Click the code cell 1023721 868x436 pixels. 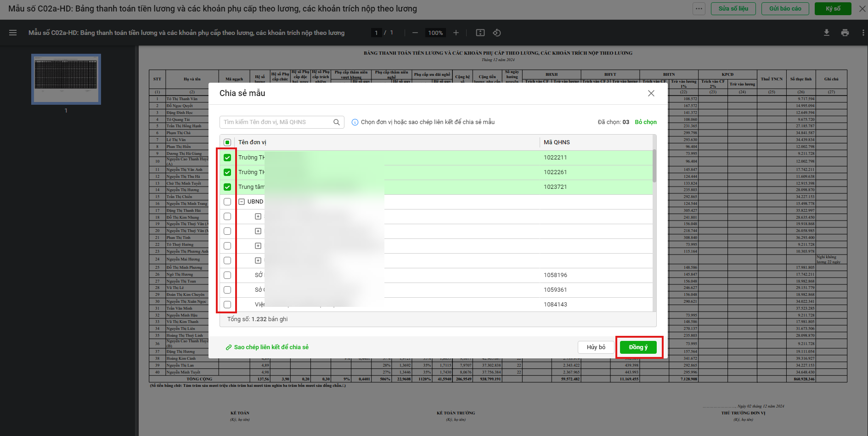pos(555,187)
